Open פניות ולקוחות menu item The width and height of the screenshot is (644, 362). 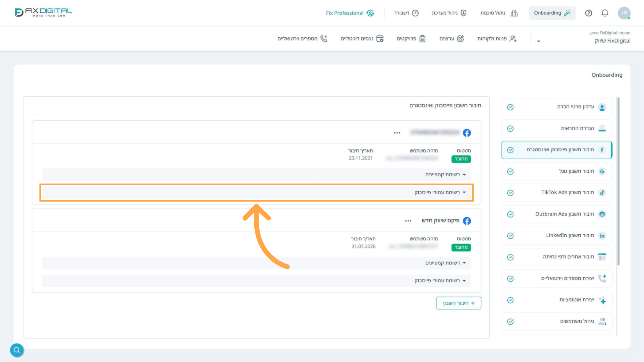497,39
